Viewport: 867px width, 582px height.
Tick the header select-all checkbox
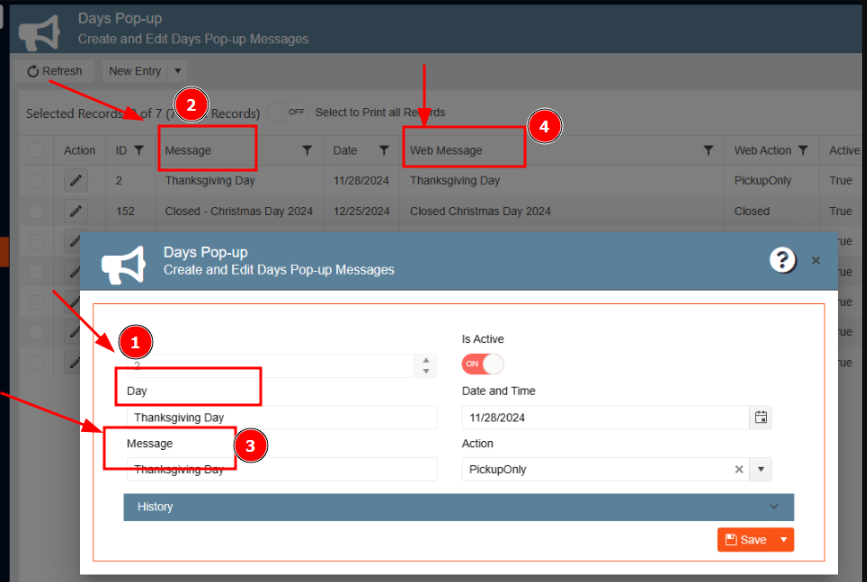pyautogui.click(x=37, y=150)
